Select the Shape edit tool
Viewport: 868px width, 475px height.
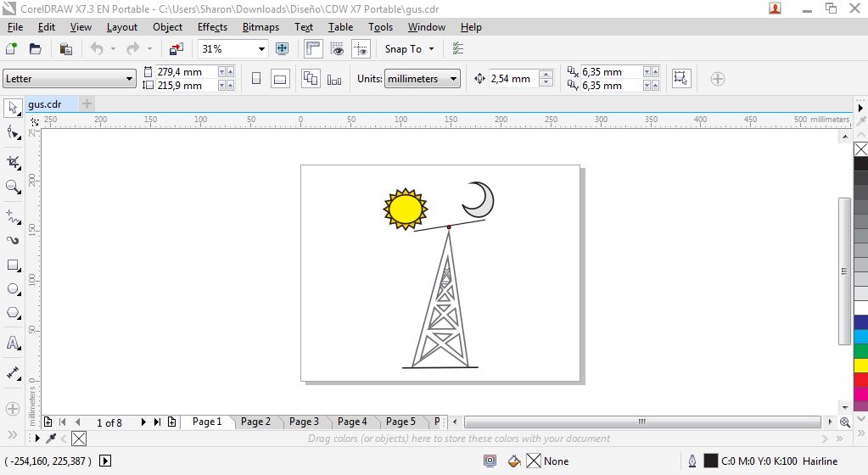(x=13, y=133)
